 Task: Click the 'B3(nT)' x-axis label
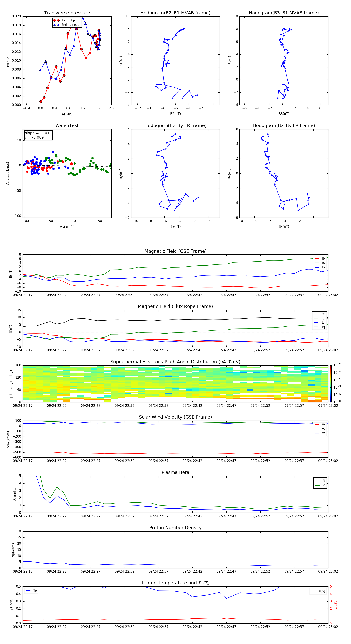tap(284, 114)
